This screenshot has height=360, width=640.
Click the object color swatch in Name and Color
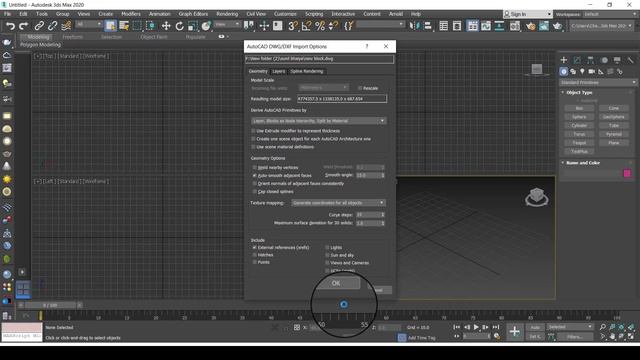627,173
